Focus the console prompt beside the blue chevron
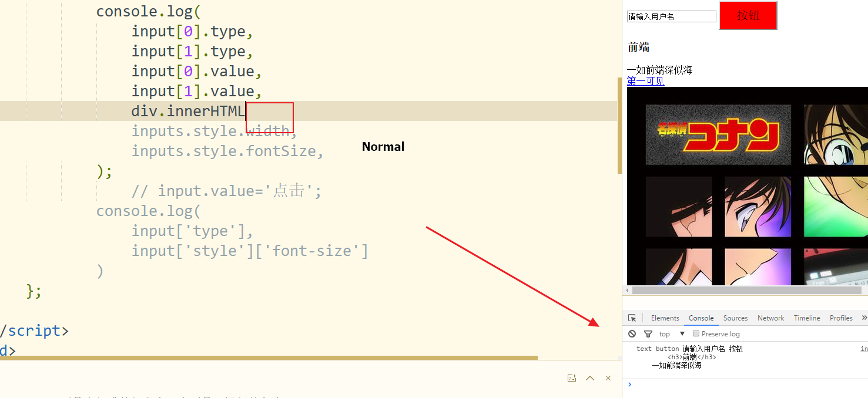Viewport: 868px width, 398px height. 749,384
